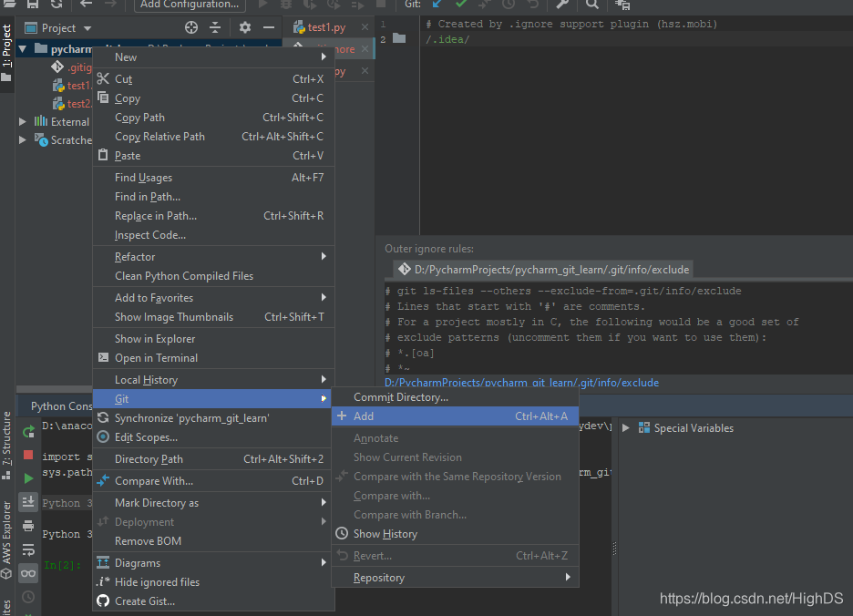Choose Edit Scopes menu entry

(x=214, y=437)
